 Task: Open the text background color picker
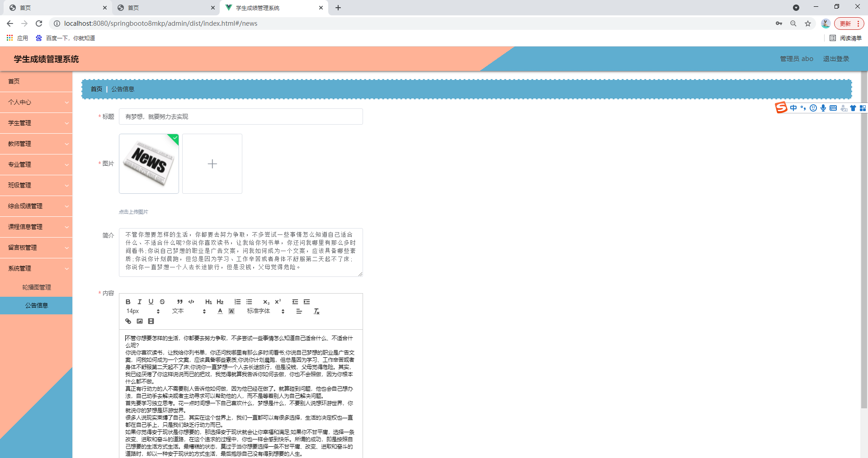click(x=231, y=311)
